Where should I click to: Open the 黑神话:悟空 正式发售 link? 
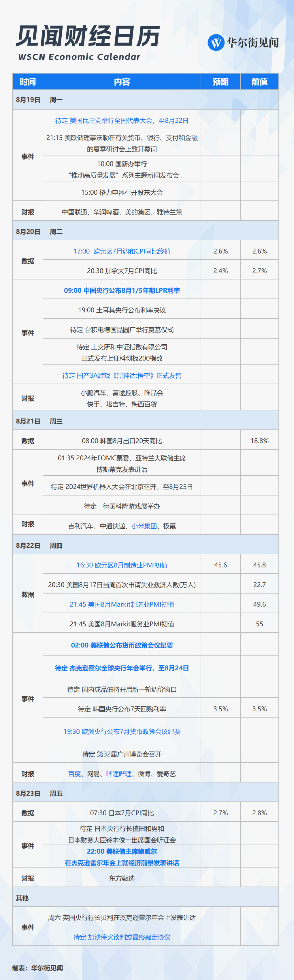click(122, 376)
